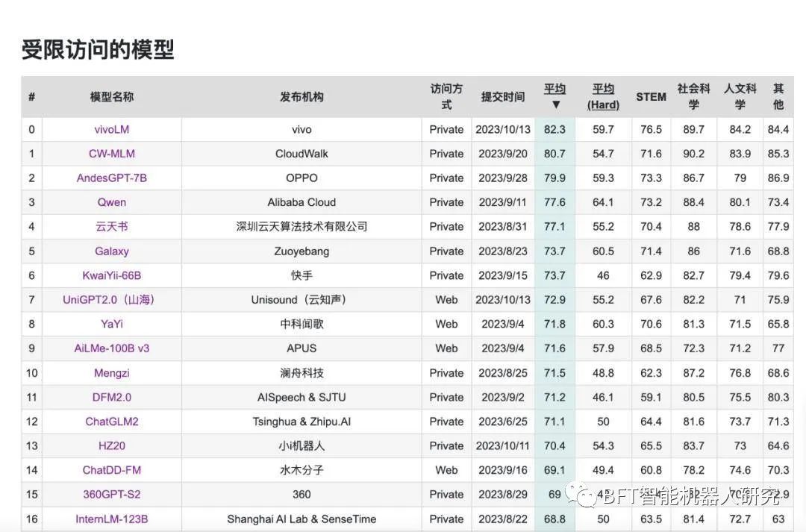The image size is (806, 532).
Task: Select the 90.2 social science score
Action: tap(693, 154)
